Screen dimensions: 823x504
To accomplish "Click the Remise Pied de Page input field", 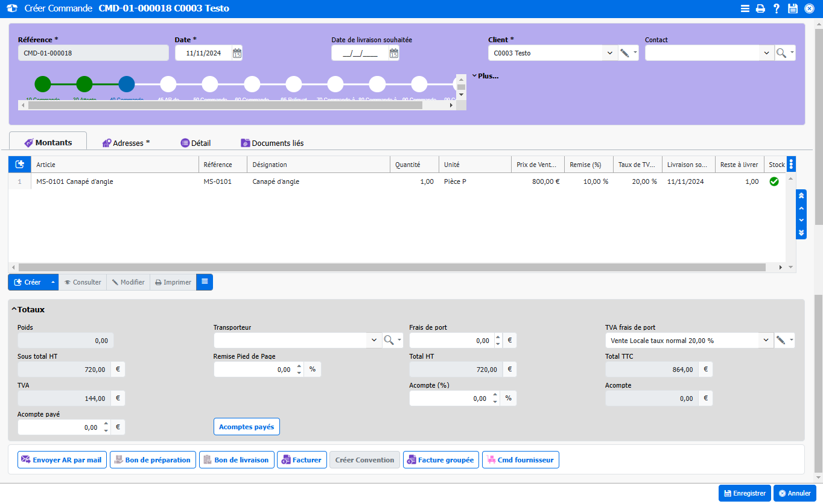I will 253,370.
